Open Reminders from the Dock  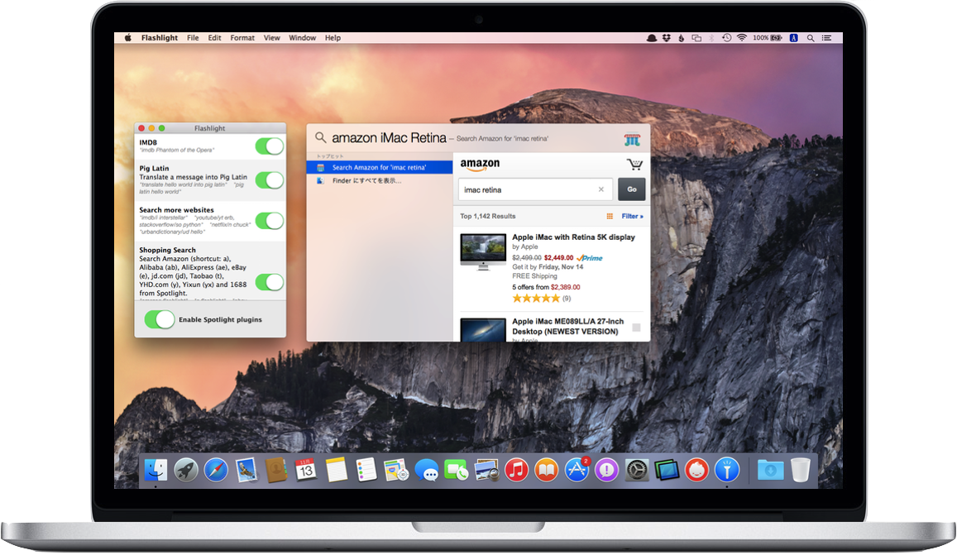pos(366,470)
